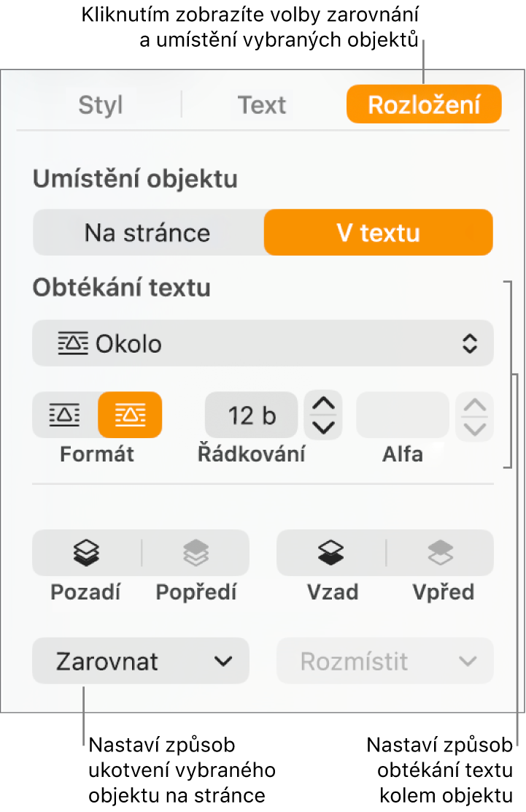Viewport: 526px width, 812px height.
Task: Open the Rozmístit distribute dropdown
Action: pyautogui.click(x=385, y=661)
